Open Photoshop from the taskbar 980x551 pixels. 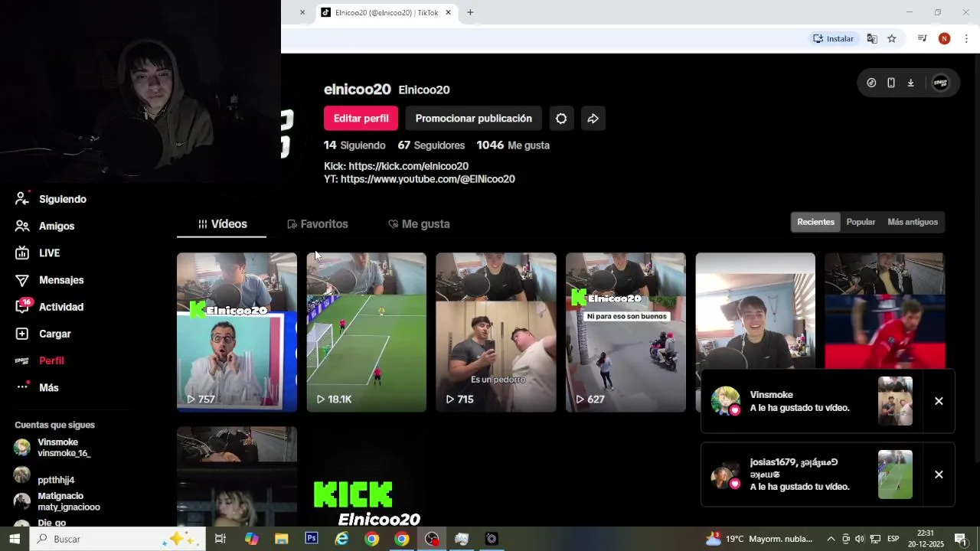(311, 539)
